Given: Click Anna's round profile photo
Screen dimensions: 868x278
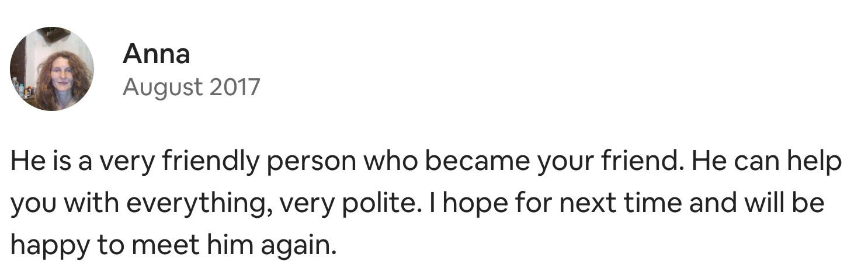Looking at the screenshot, I should click(x=52, y=69).
